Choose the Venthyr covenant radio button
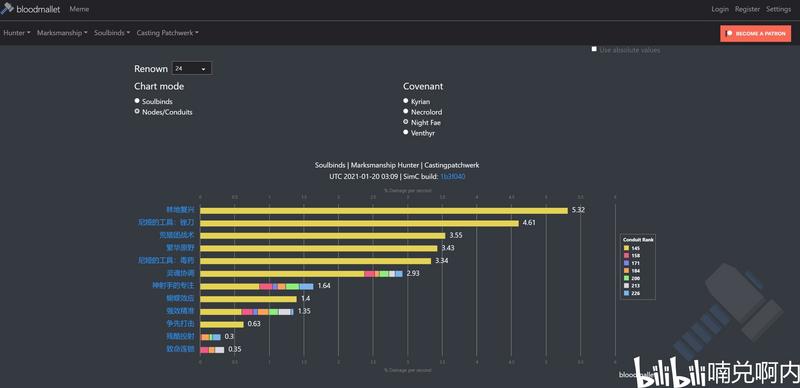Image resolution: width=800 pixels, height=388 pixels. 406,132
